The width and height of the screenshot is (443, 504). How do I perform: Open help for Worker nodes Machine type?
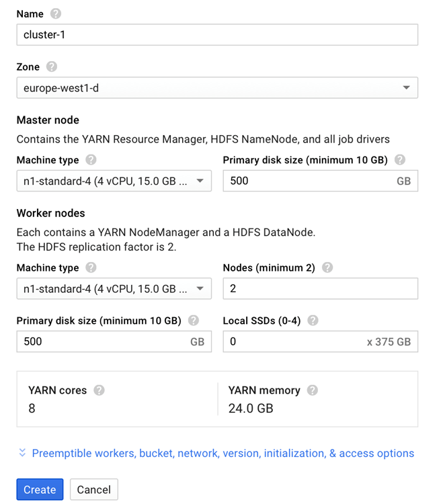(x=91, y=267)
